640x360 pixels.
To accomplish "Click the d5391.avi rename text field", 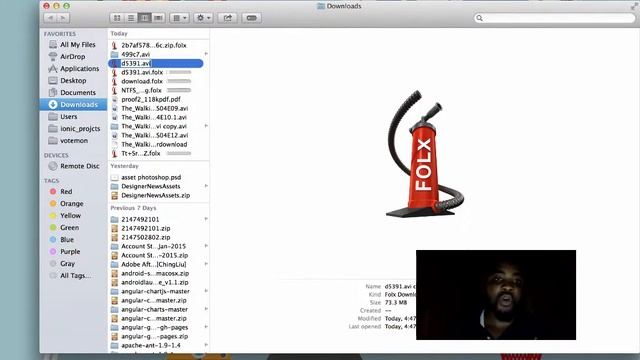I will point(136,63).
